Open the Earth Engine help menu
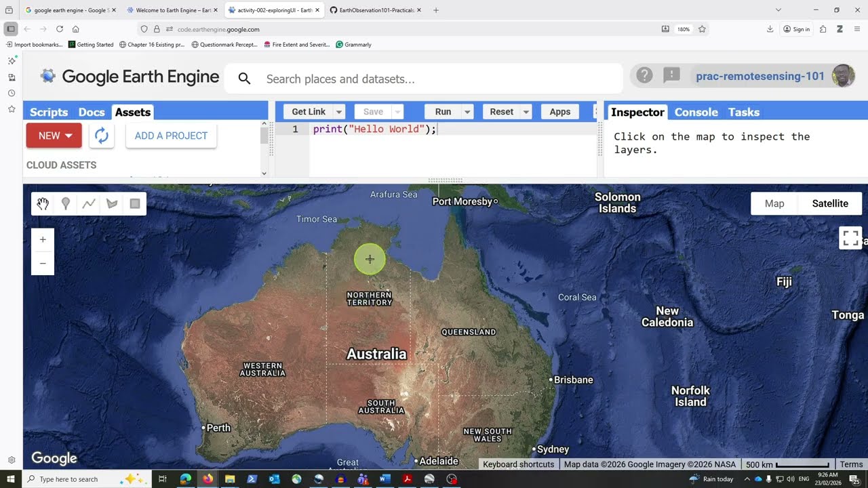Screen dimensions: 868x488 644,75
